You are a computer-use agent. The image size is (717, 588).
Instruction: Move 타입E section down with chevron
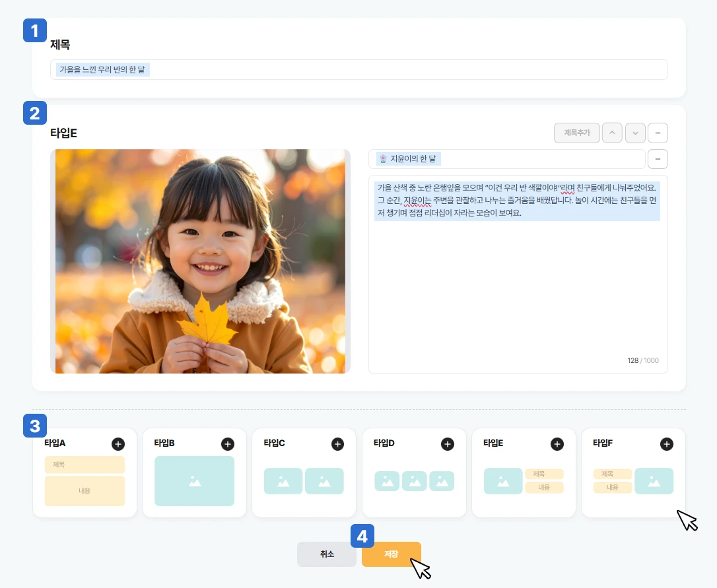635,133
